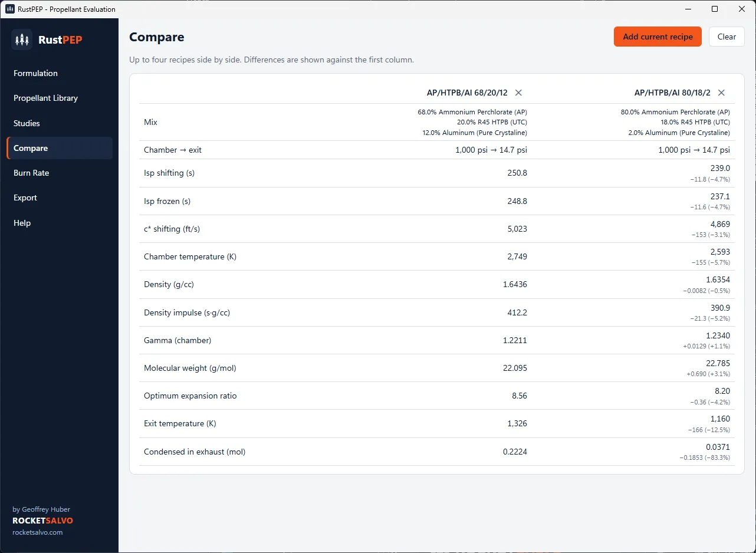
Task: Click the 22.785 molecular weight value
Action: tap(718, 363)
